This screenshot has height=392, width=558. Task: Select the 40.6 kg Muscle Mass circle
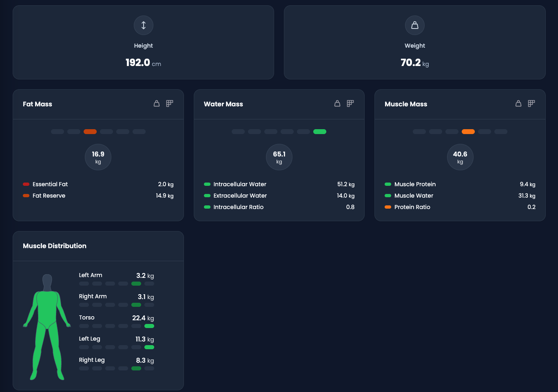pos(460,157)
